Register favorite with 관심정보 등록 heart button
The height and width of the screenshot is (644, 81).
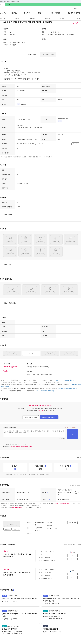coord(31,54)
